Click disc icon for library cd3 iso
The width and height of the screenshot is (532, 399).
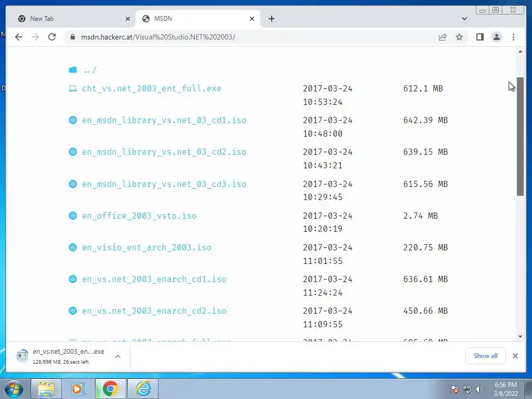[x=73, y=184]
